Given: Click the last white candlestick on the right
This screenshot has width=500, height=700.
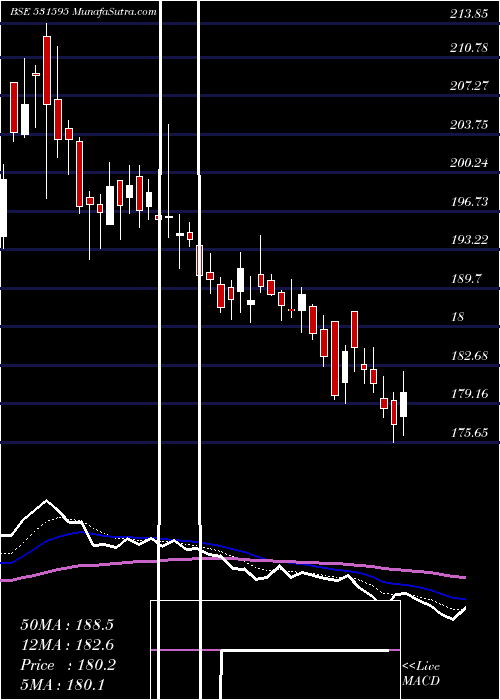Looking at the screenshot, I should [x=404, y=404].
